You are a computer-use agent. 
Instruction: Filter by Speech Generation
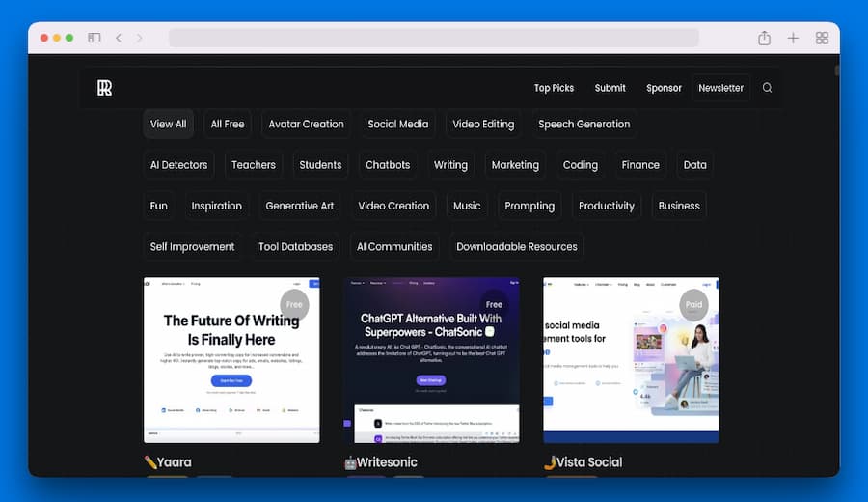(584, 125)
